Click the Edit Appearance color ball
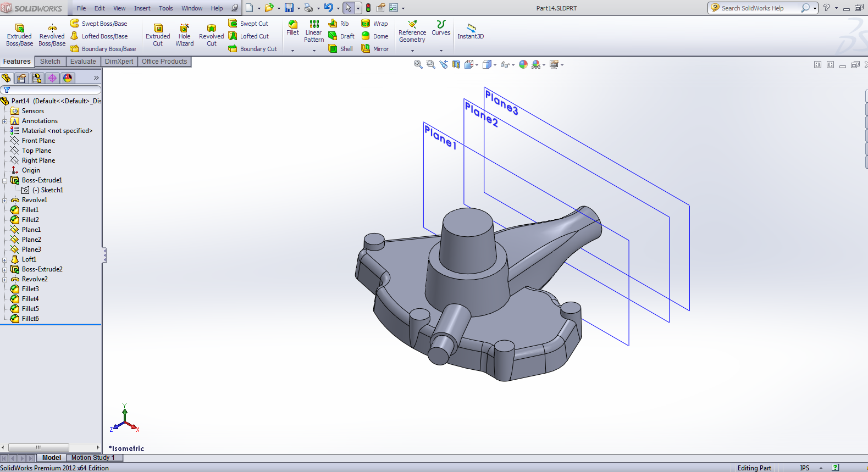 pos(523,64)
